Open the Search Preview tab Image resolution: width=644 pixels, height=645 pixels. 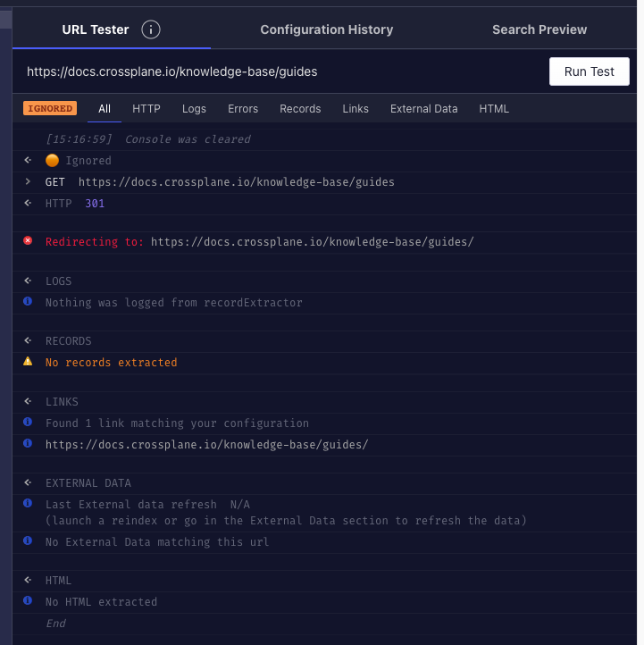(539, 29)
